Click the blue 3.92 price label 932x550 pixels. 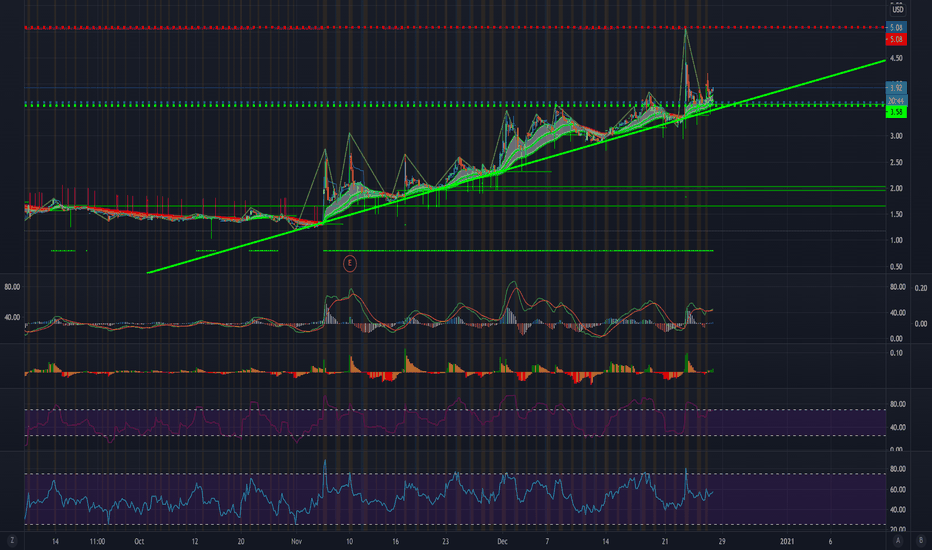tap(896, 87)
